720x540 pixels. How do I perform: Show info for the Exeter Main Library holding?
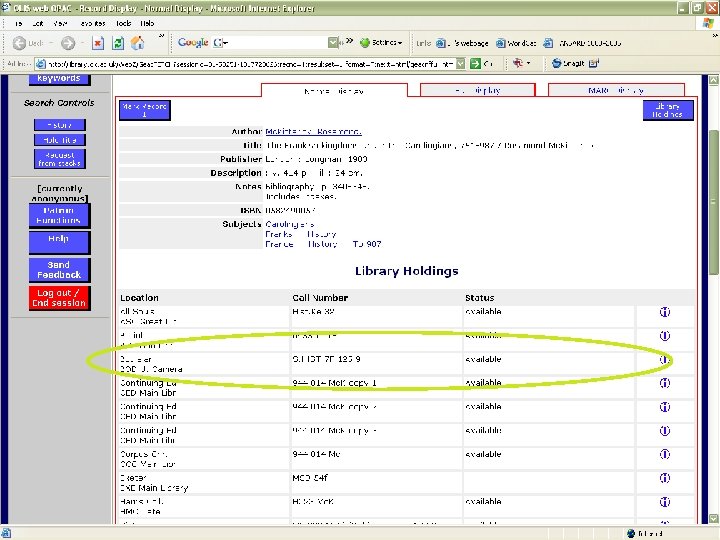coord(664,478)
